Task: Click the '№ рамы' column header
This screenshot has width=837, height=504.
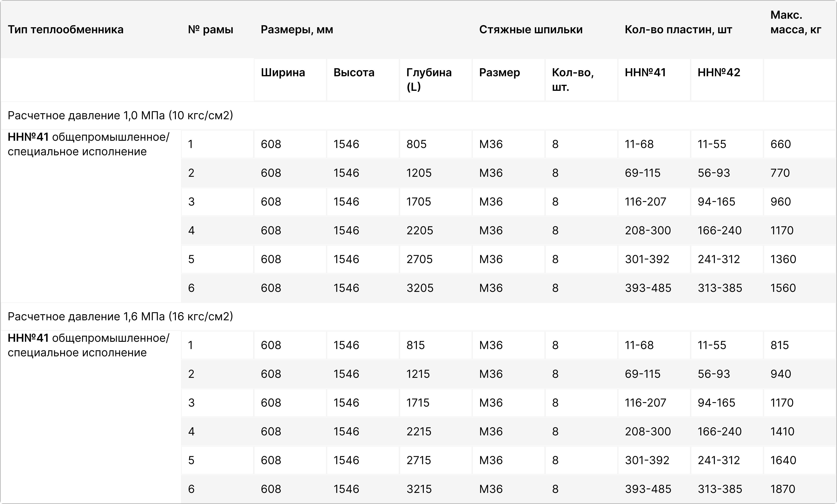Action: (x=211, y=29)
